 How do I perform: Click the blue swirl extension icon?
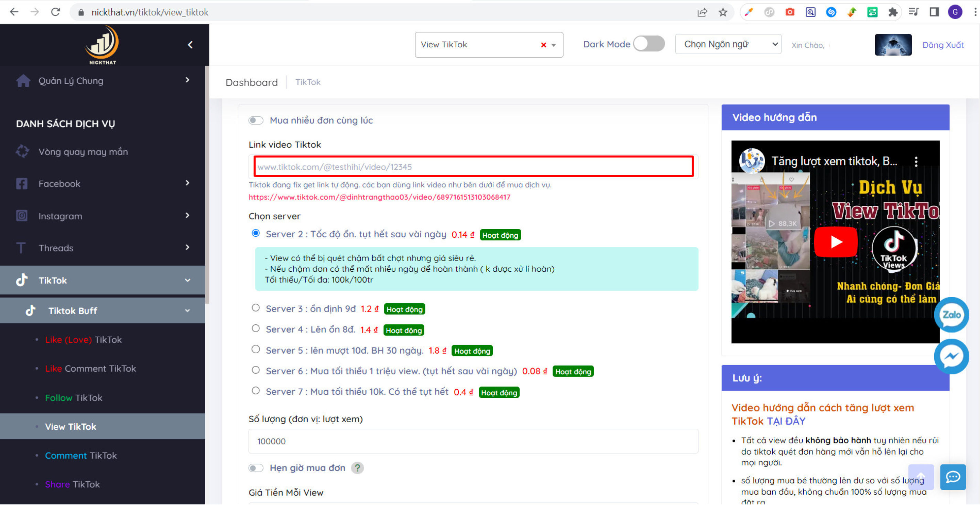831,12
